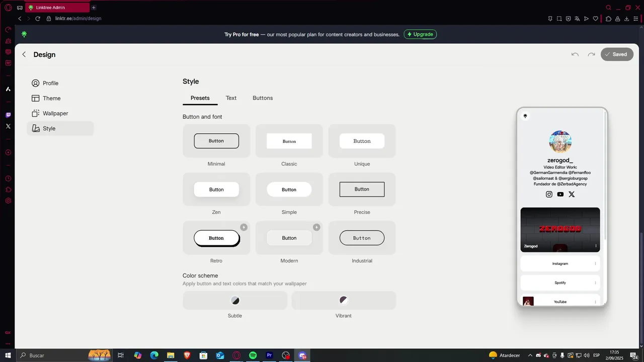Click X icon in phone preview
The width and height of the screenshot is (644, 362).
572,194
